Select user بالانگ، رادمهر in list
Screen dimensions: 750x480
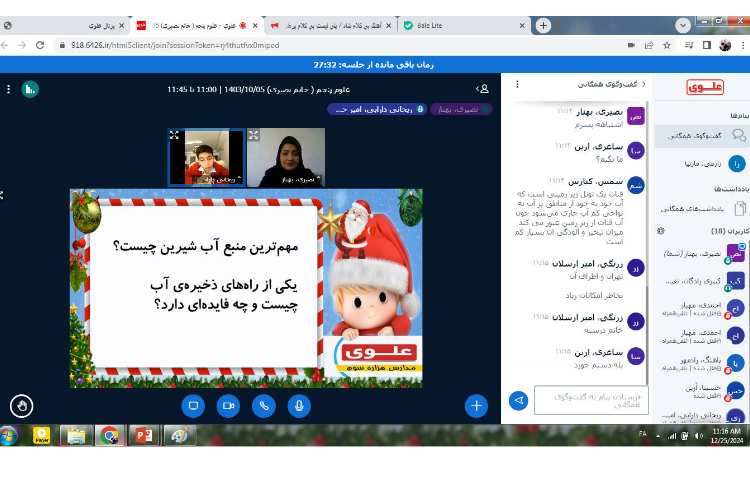[x=702, y=364]
